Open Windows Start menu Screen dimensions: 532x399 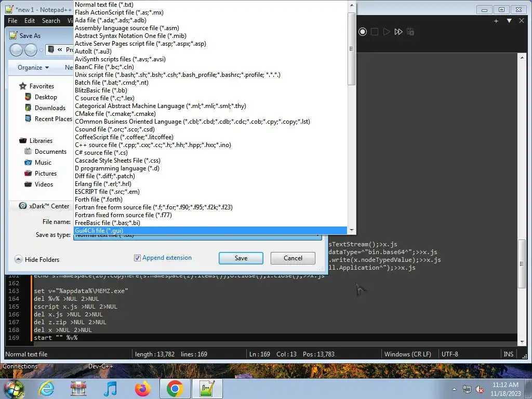click(x=14, y=390)
